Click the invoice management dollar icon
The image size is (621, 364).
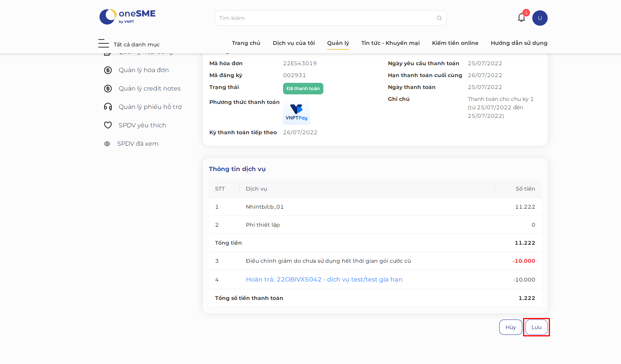click(x=108, y=70)
